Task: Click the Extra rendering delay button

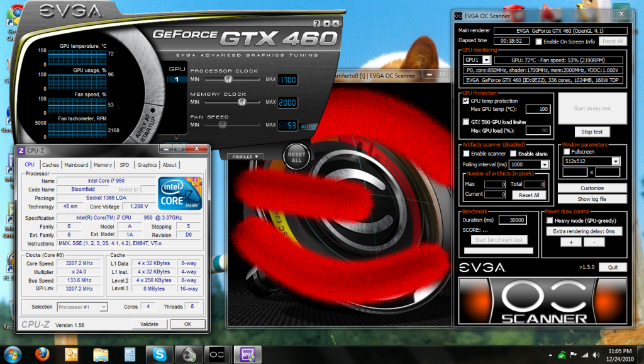Action: point(584,231)
